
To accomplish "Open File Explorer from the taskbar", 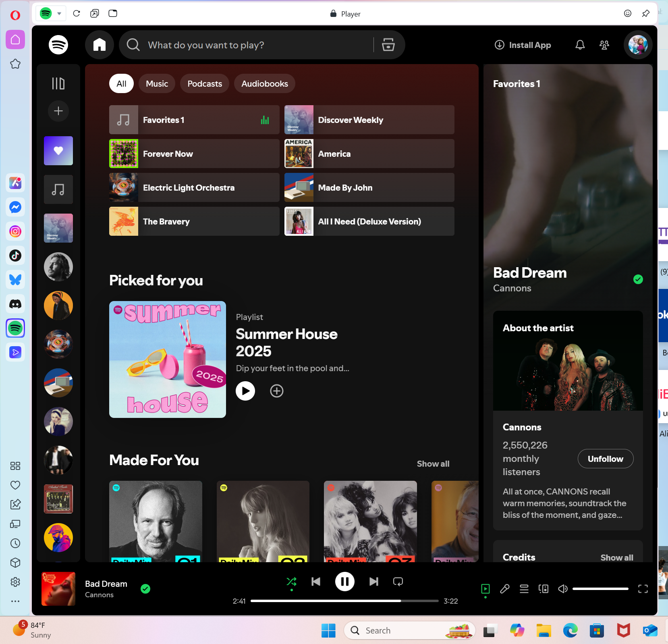I will click(x=544, y=630).
